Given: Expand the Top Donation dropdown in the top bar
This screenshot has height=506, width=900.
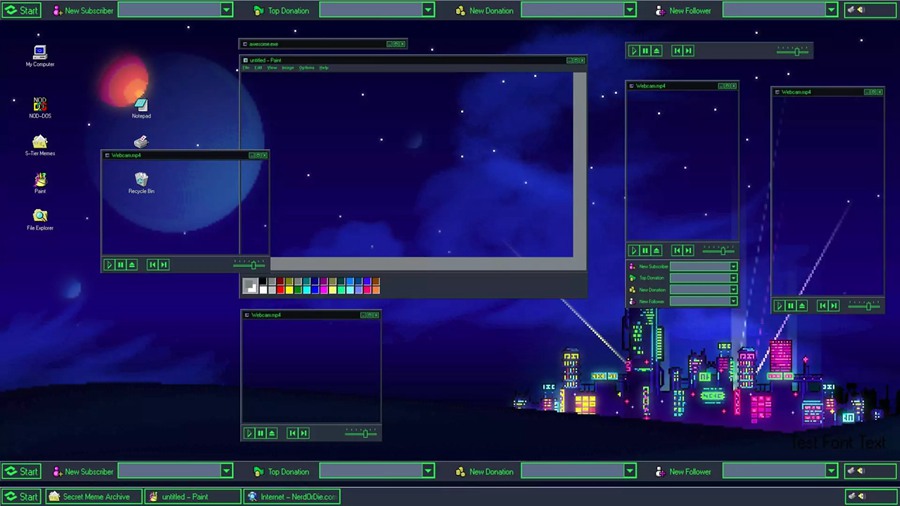Looking at the screenshot, I should 428,10.
